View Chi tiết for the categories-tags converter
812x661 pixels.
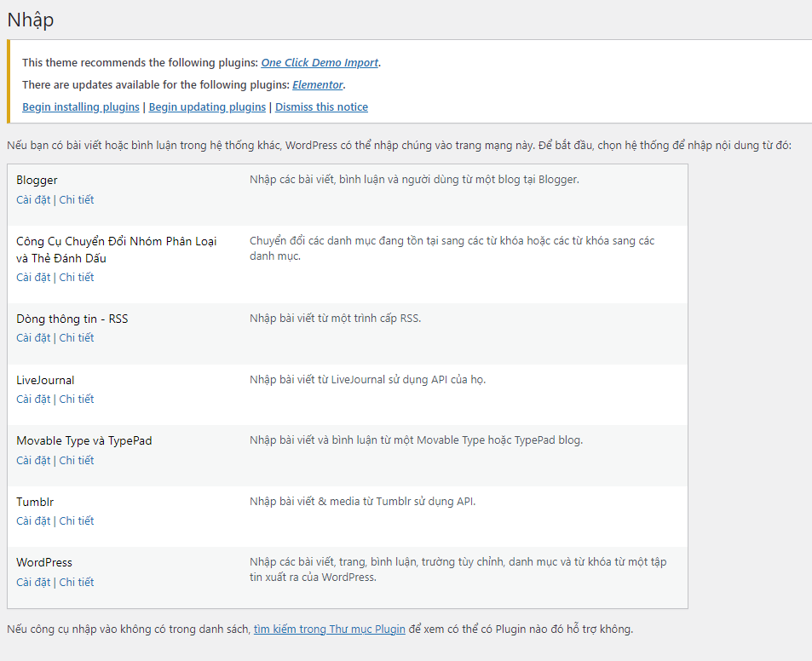77,278
